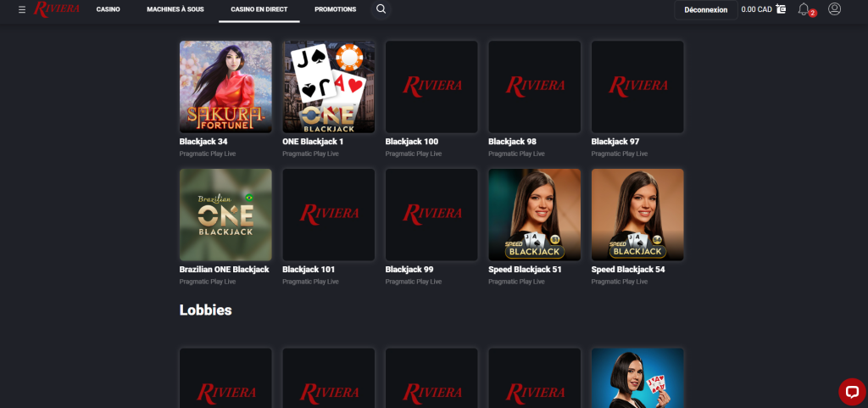Click Pragmatic Play Live under Blackjack 34

[x=208, y=154]
